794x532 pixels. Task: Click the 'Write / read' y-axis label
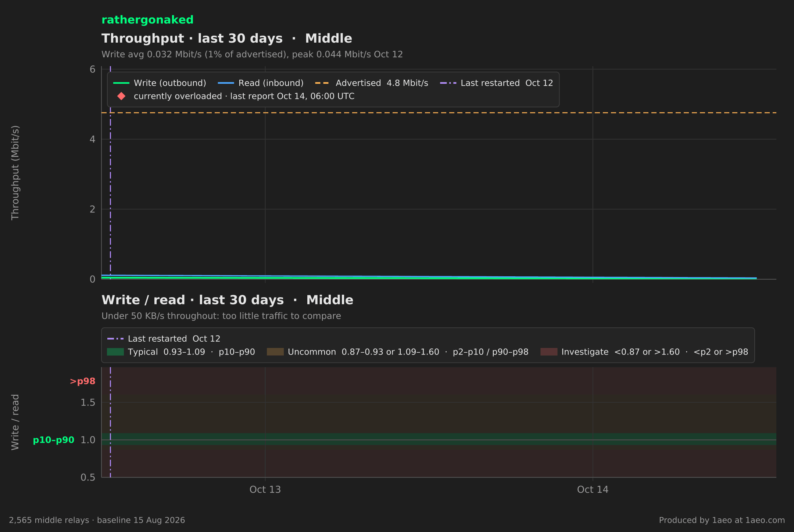15,422
